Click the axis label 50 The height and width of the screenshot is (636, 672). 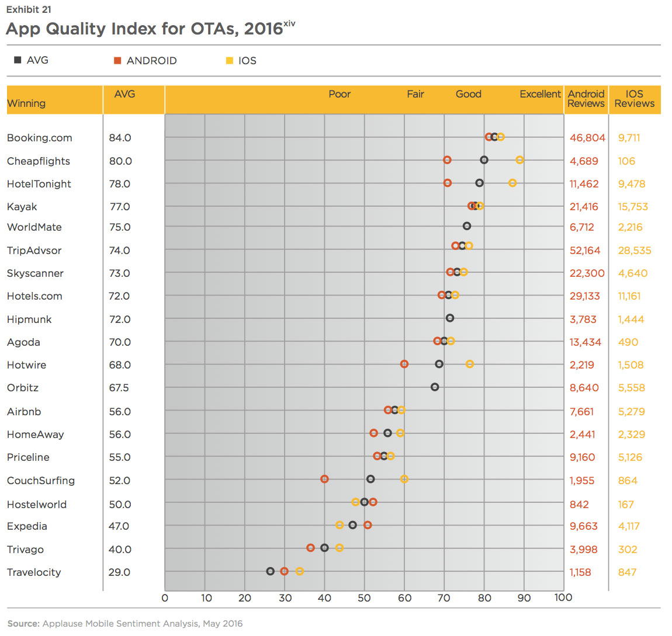364,598
